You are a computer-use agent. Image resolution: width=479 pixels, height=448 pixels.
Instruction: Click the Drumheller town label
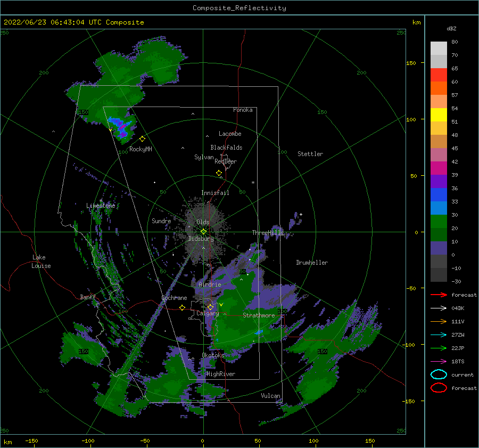pyautogui.click(x=312, y=263)
